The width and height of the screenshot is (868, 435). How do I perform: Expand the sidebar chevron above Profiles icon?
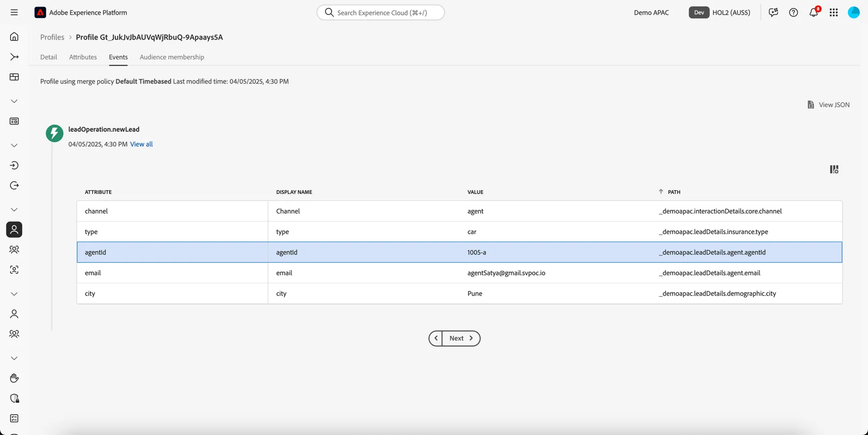click(x=14, y=209)
